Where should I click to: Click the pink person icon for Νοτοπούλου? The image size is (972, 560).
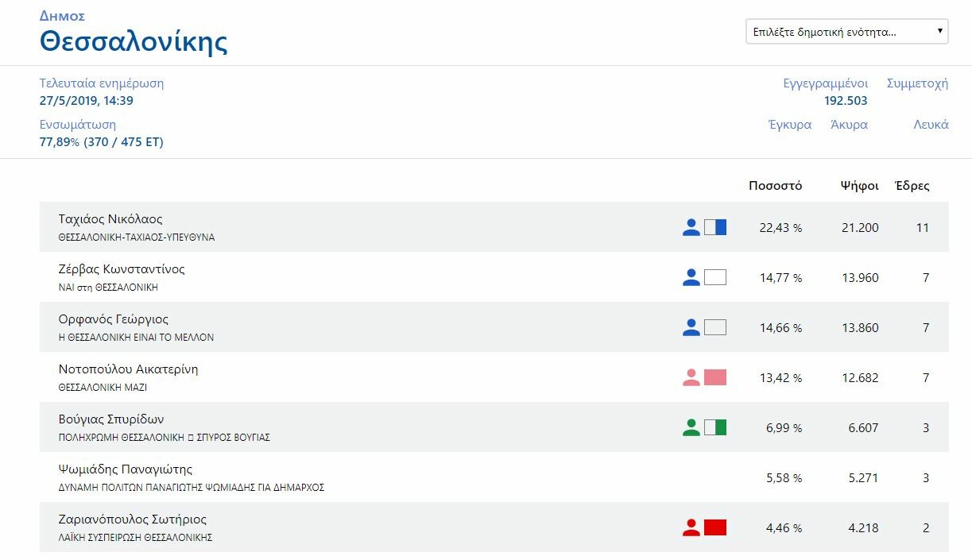coord(691,377)
